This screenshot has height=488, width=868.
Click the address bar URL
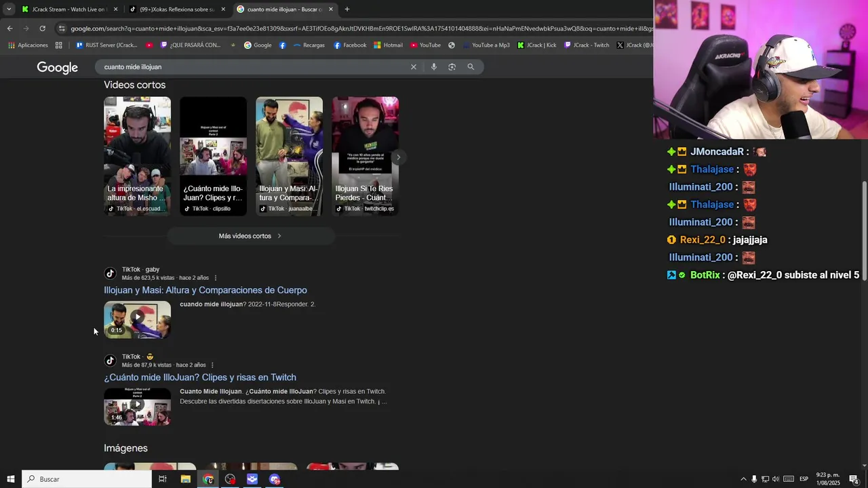[361, 28]
